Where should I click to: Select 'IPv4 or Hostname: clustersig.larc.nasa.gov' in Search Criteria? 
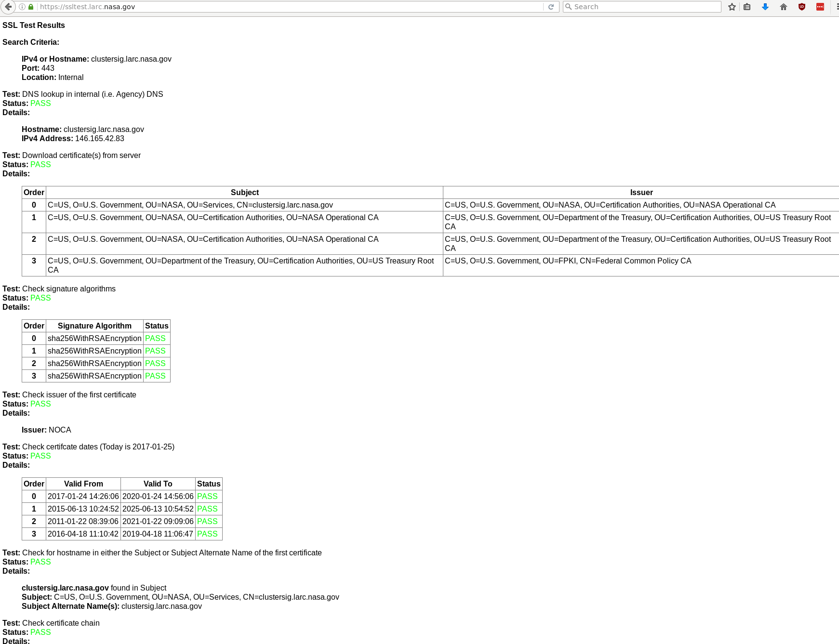pyautogui.click(x=96, y=59)
